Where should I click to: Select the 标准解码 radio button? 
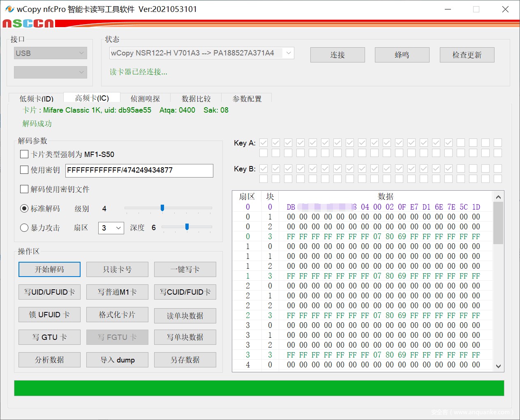click(x=24, y=209)
